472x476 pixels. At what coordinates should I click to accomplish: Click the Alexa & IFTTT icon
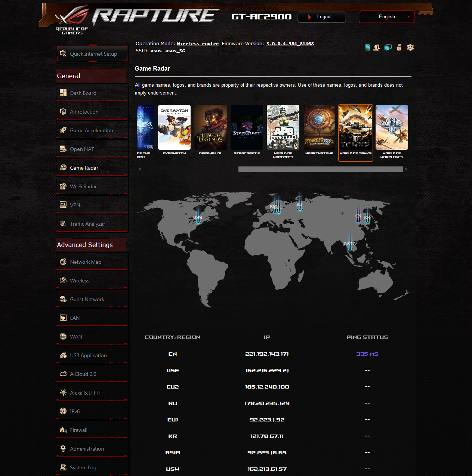[x=63, y=393]
